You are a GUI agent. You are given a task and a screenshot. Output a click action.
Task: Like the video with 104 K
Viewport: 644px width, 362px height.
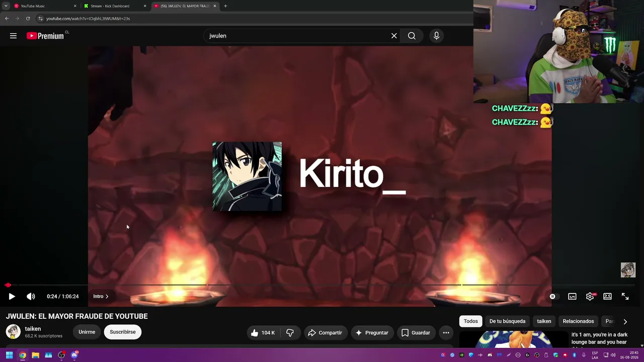pos(263,333)
